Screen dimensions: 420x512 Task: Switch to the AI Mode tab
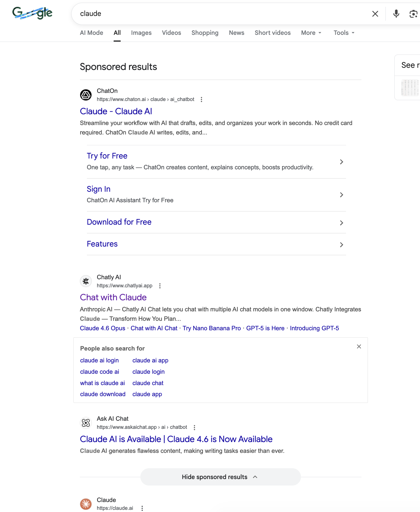[x=92, y=33]
